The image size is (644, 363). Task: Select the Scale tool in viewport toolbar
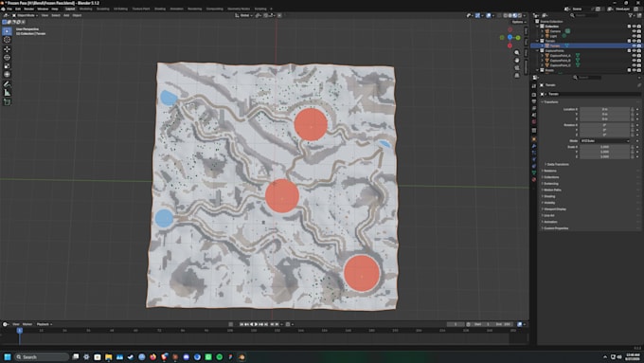pyautogui.click(x=7, y=66)
